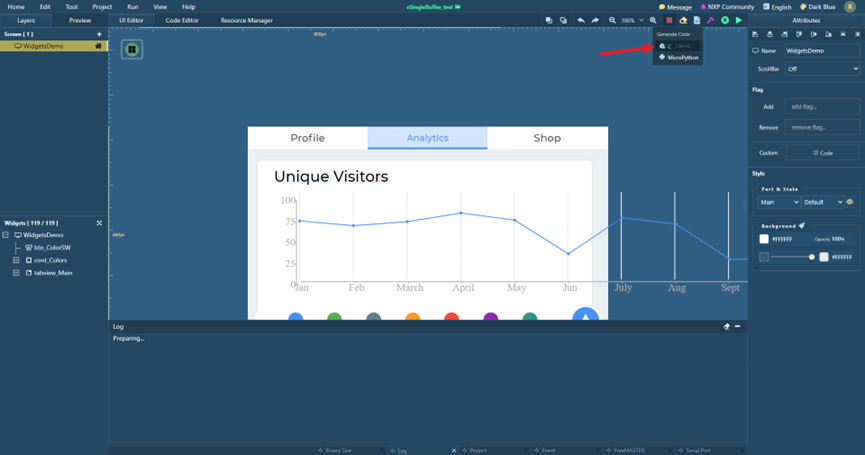Image resolution: width=865 pixels, height=455 pixels.
Task: Open the Help menu
Action: click(x=189, y=7)
